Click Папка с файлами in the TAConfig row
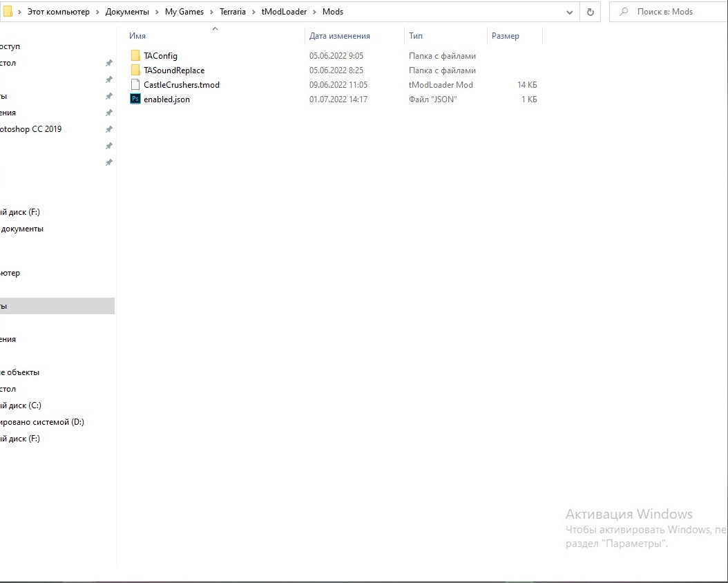 [442, 56]
